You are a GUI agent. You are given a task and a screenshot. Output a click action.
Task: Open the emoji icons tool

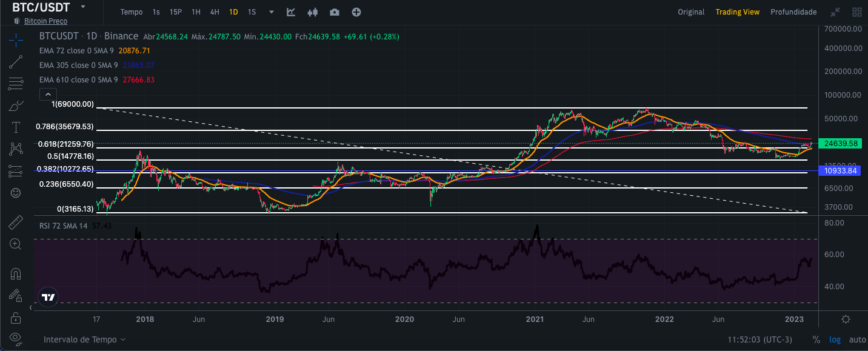[16, 193]
